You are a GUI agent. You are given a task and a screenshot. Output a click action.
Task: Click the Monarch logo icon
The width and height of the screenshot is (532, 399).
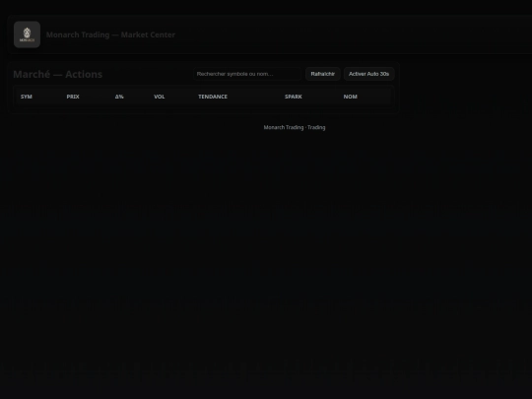(28, 34)
